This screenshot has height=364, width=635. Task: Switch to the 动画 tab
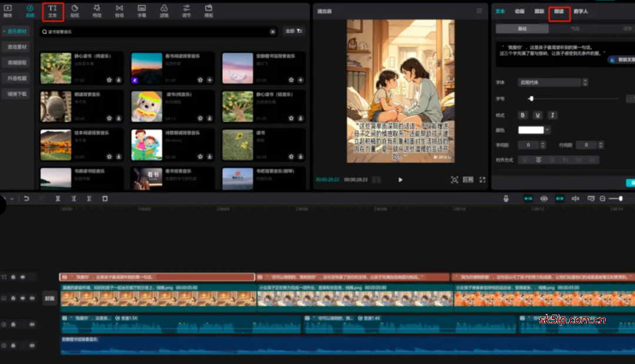coord(520,11)
